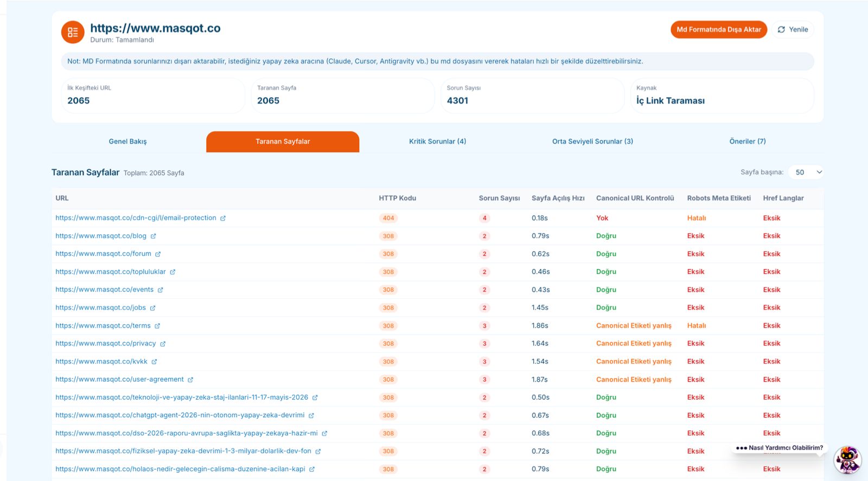Click the Yenile refresh button
The image size is (868, 481).
[x=793, y=29]
